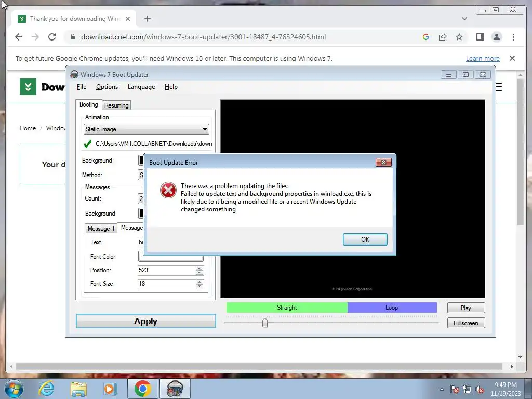The height and width of the screenshot is (399, 532).
Task: Switch to the Booting tab
Action: tap(88, 104)
